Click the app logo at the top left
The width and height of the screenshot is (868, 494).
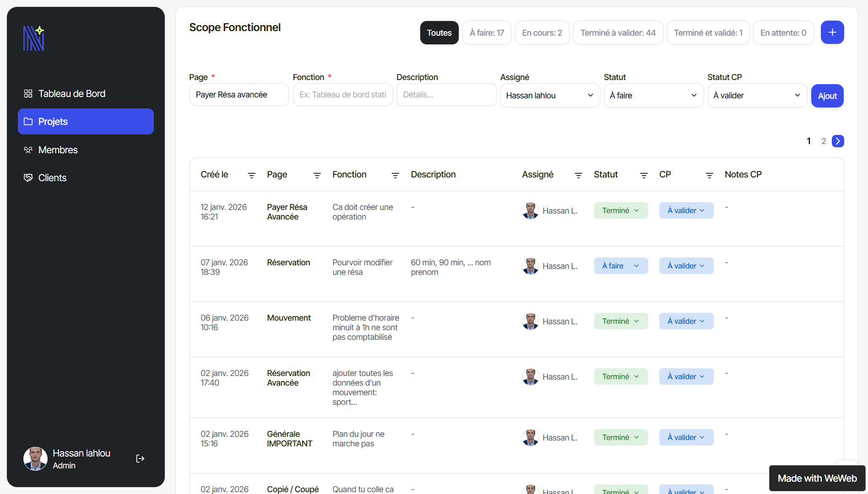click(33, 38)
